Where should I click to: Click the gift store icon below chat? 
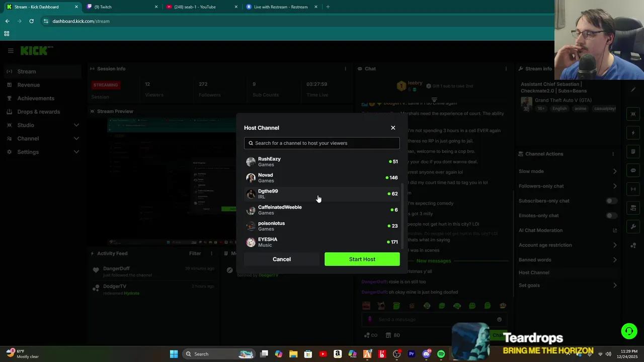tap(389, 335)
